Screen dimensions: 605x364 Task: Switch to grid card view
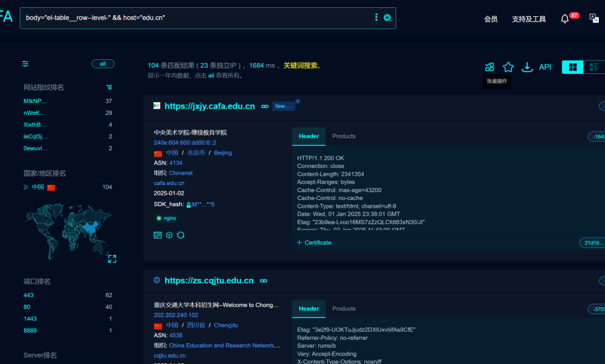coord(573,67)
